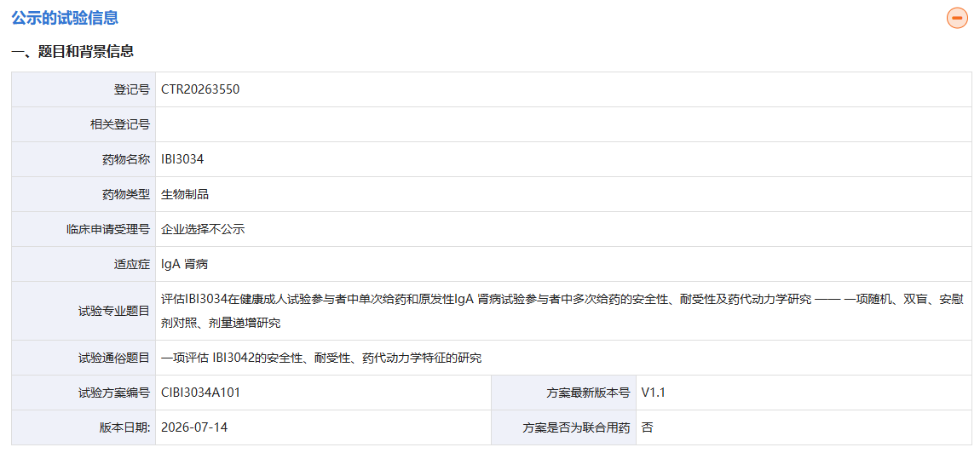Click the professional title text starting 评估IBI3034
Image resolution: width=980 pixels, height=453 pixels.
point(562,311)
